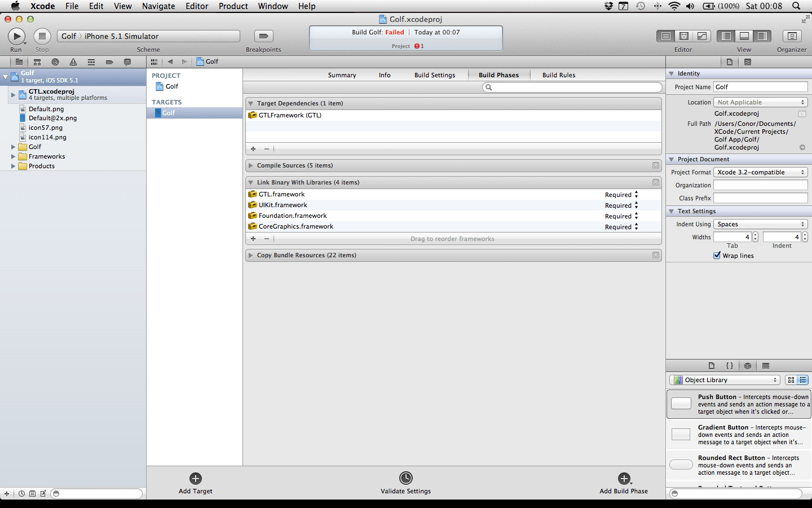812x508 pixels.
Task: Click Validate Settings button
Action: click(x=406, y=483)
